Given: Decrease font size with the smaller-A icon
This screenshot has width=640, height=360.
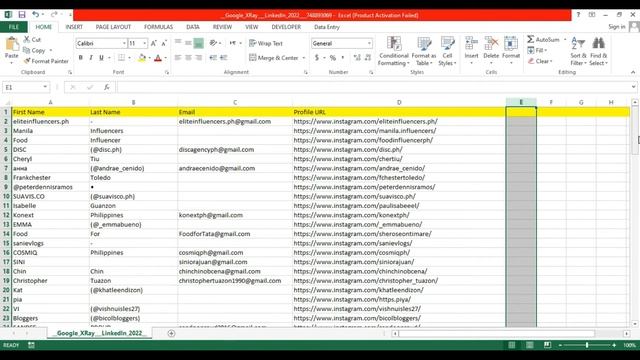Looking at the screenshot, I should click(x=164, y=43).
